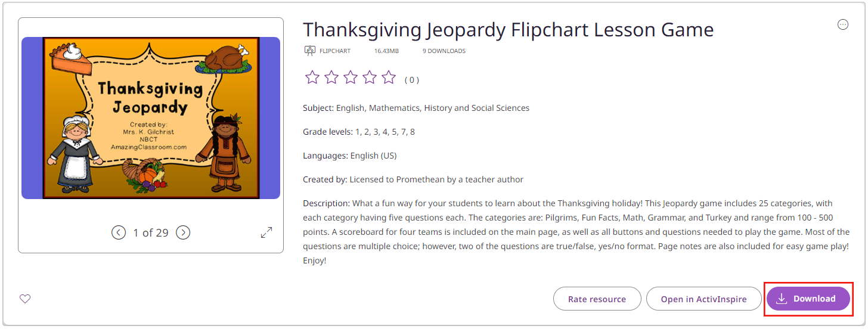
Task: Click the second rating star
Action: coord(331,77)
